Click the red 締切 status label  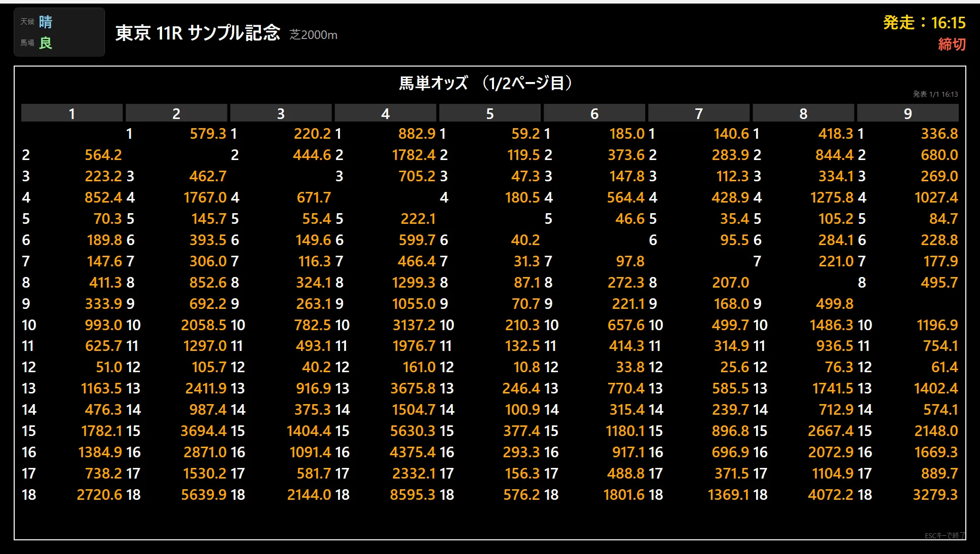click(x=952, y=45)
